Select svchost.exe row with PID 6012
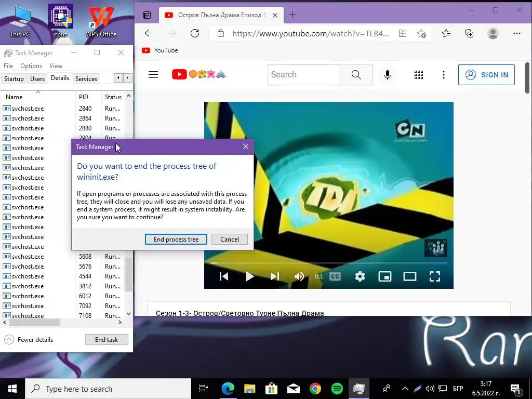Viewport: 532px width, 399px height. coord(63,296)
